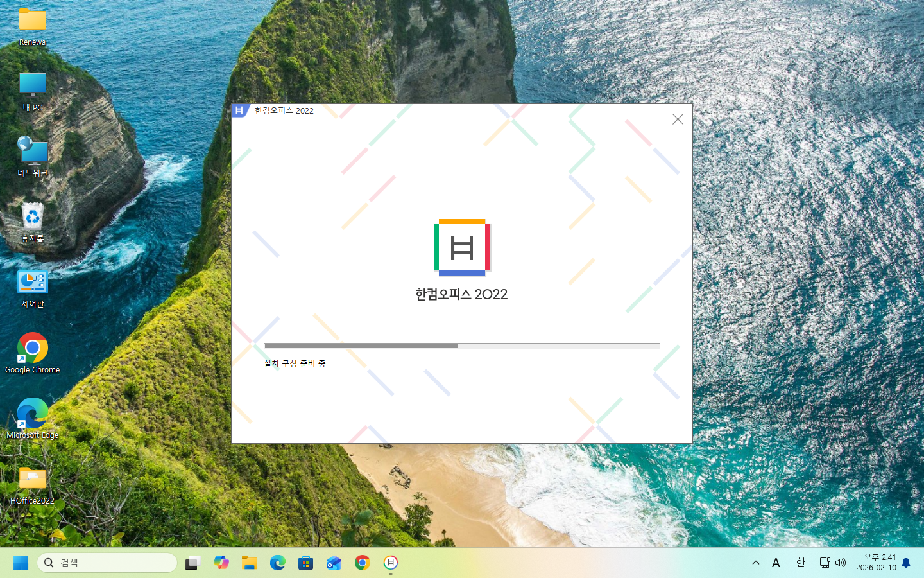
Task: Open the network status flyout
Action: (824, 563)
